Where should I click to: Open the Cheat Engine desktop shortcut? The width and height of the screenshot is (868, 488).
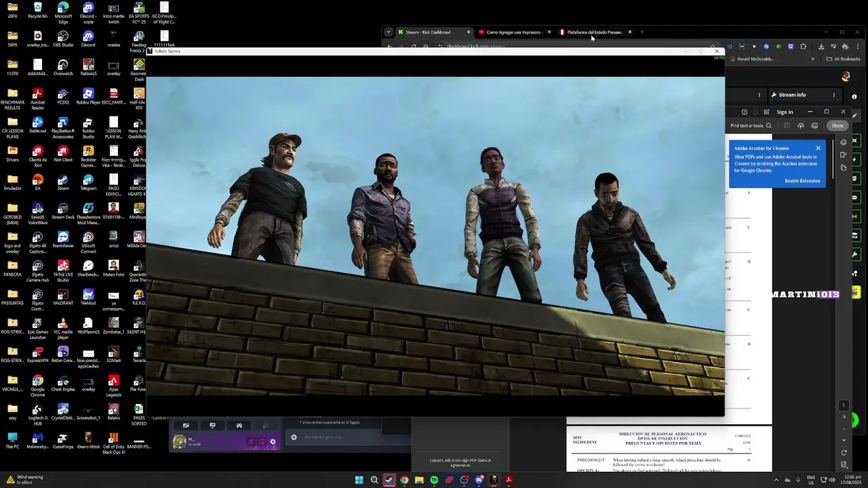click(x=63, y=383)
